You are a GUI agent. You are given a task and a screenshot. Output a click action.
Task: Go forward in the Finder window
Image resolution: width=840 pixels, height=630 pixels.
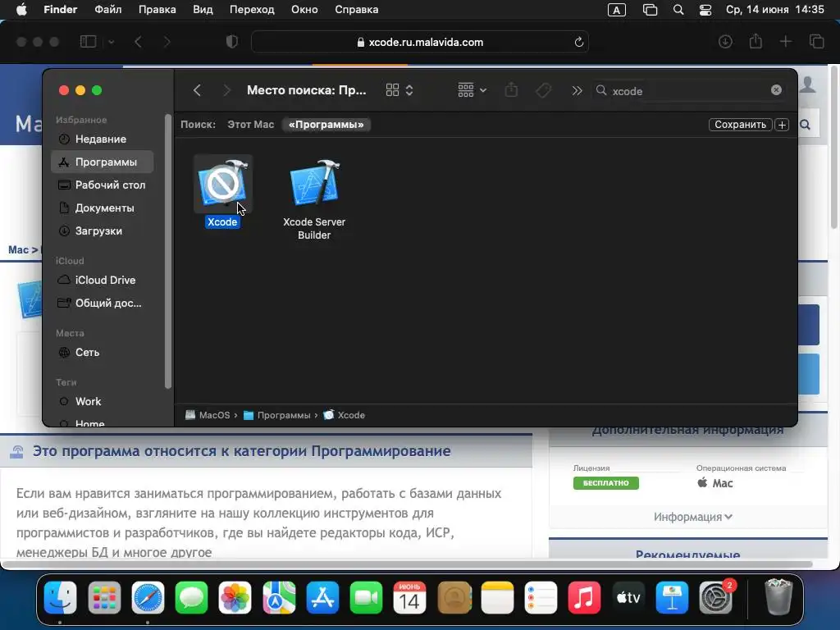point(226,90)
